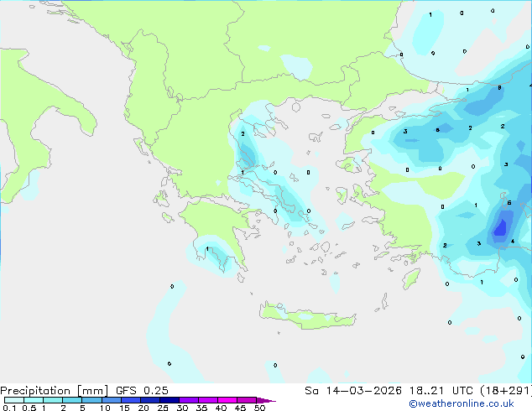Select the legend scale label "10"
The height and width of the screenshot is (411, 532).
point(105,408)
